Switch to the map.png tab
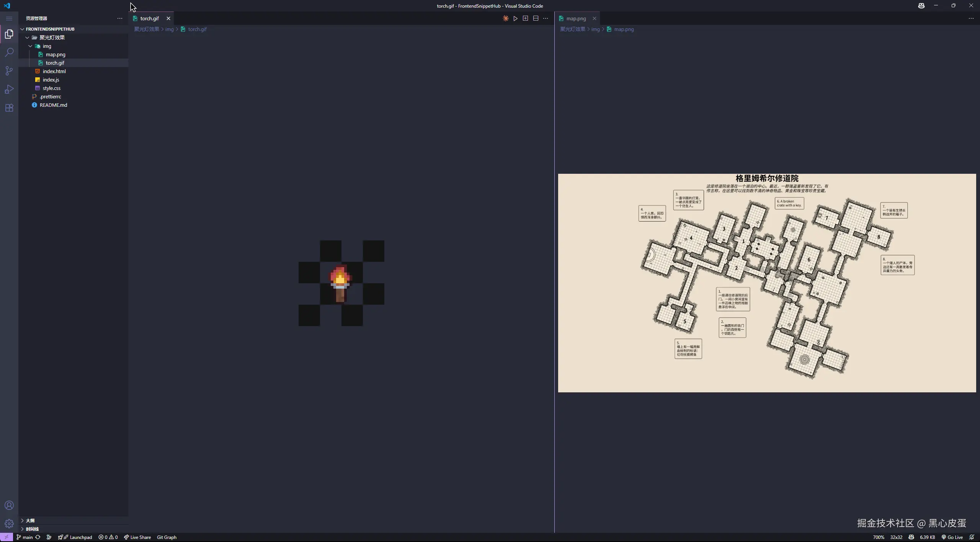 (x=576, y=18)
